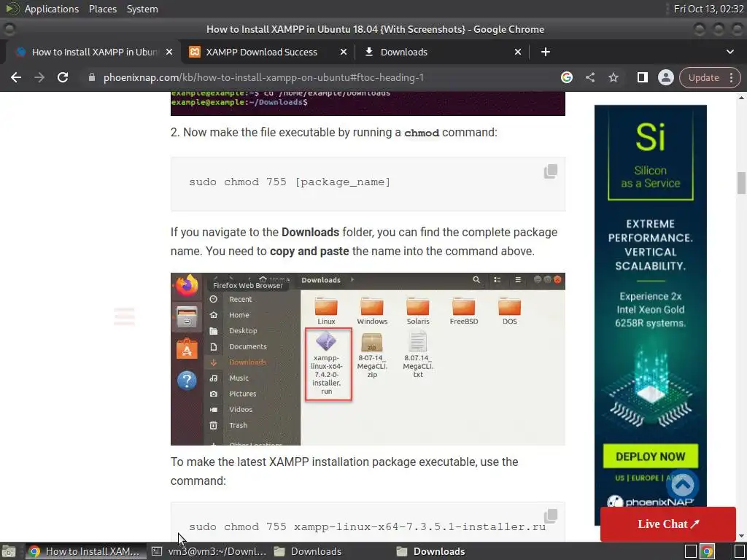Click the show desktop icon in taskbar
Image resolution: width=747 pixels, height=560 pixels.
pyautogui.click(x=9, y=551)
